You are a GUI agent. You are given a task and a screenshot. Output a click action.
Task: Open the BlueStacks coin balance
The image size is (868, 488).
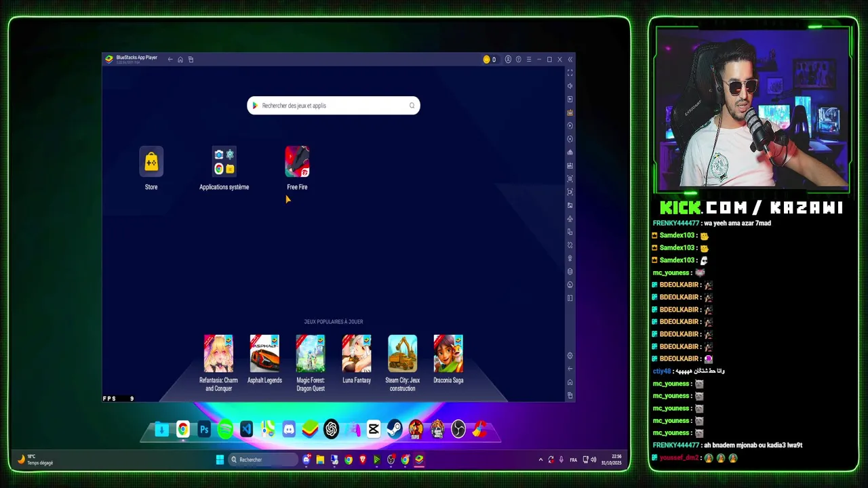(x=490, y=60)
